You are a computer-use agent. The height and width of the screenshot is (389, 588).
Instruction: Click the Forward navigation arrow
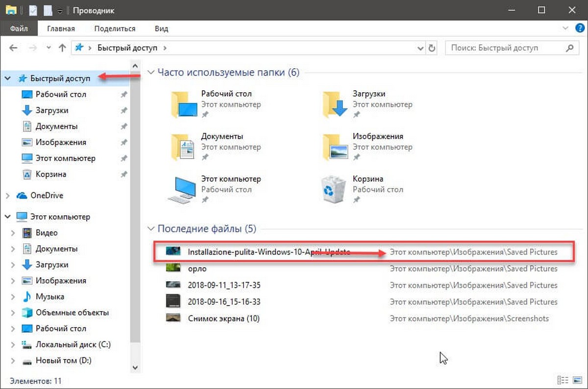pos(32,48)
